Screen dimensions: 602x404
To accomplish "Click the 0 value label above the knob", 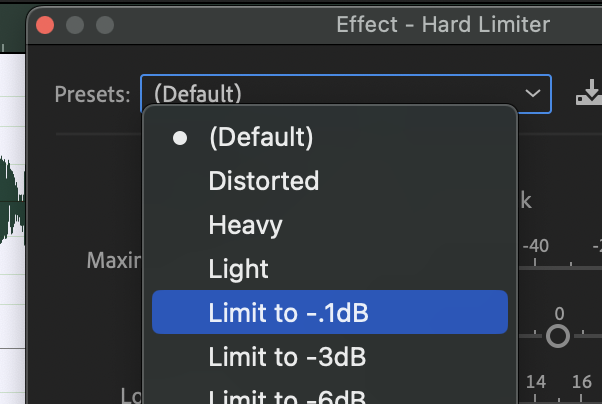I will [559, 312].
